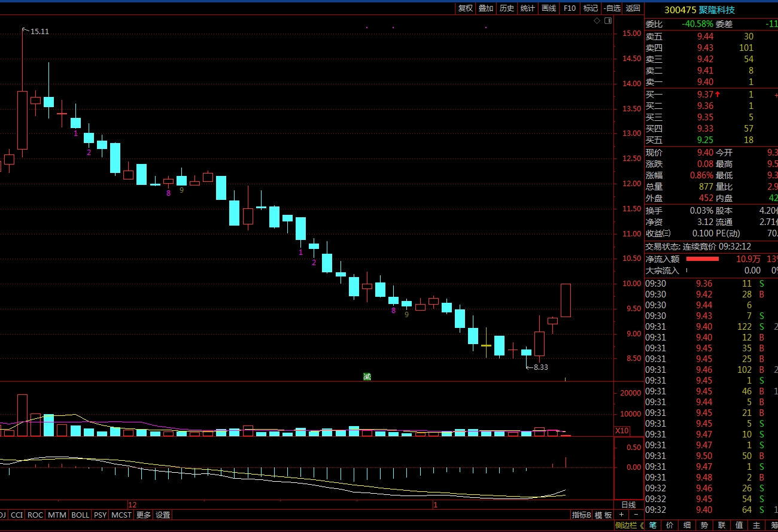778x532 pixels.
Task: Click the 换手 value 0.03%
Action: click(x=701, y=211)
